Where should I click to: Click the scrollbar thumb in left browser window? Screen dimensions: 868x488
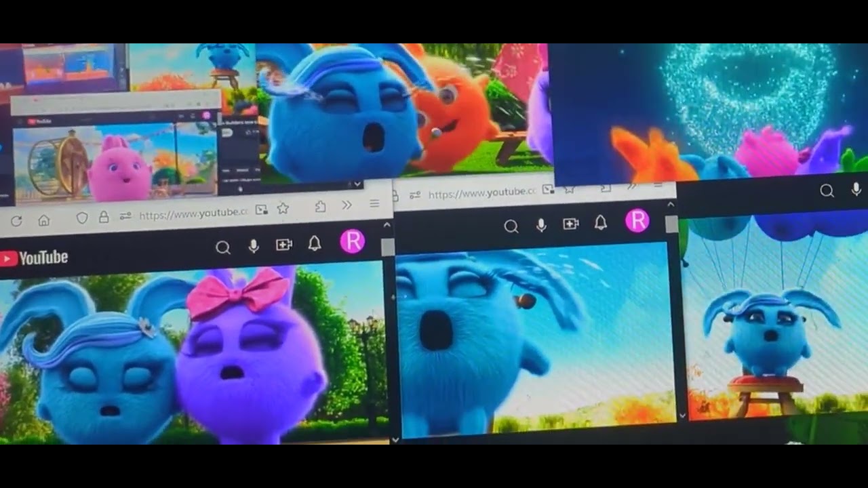(388, 247)
